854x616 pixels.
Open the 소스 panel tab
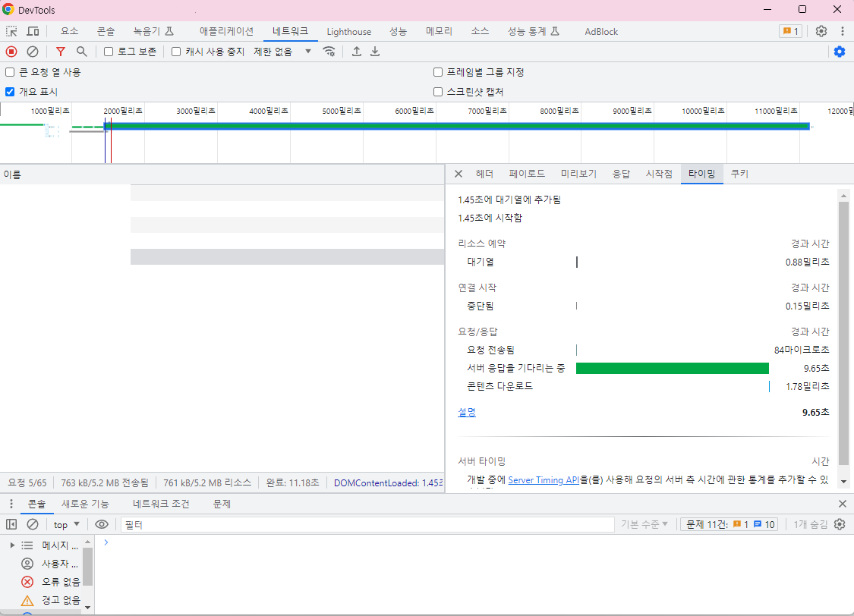pyautogui.click(x=480, y=32)
